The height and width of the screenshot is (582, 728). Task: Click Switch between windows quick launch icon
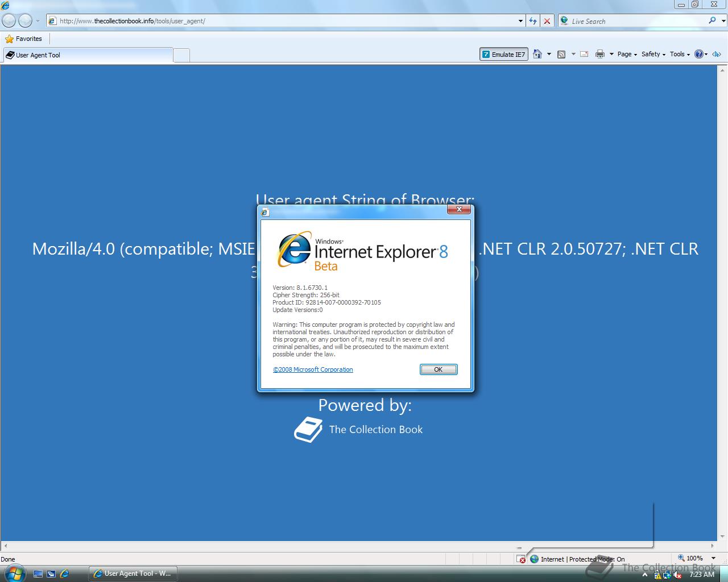(51, 574)
